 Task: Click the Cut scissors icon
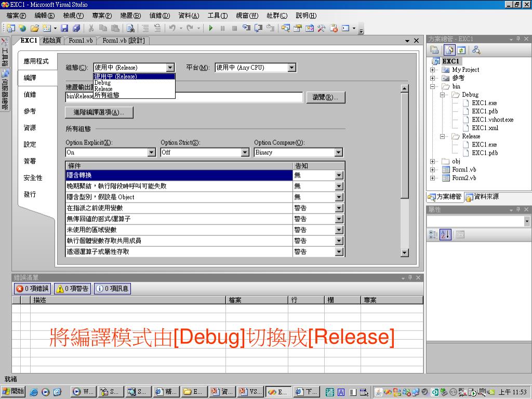(x=91, y=28)
